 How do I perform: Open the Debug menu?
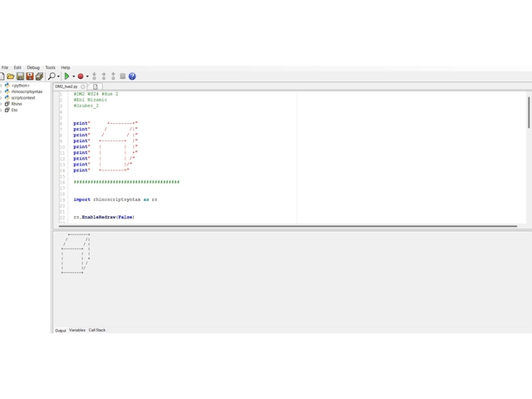33,67
